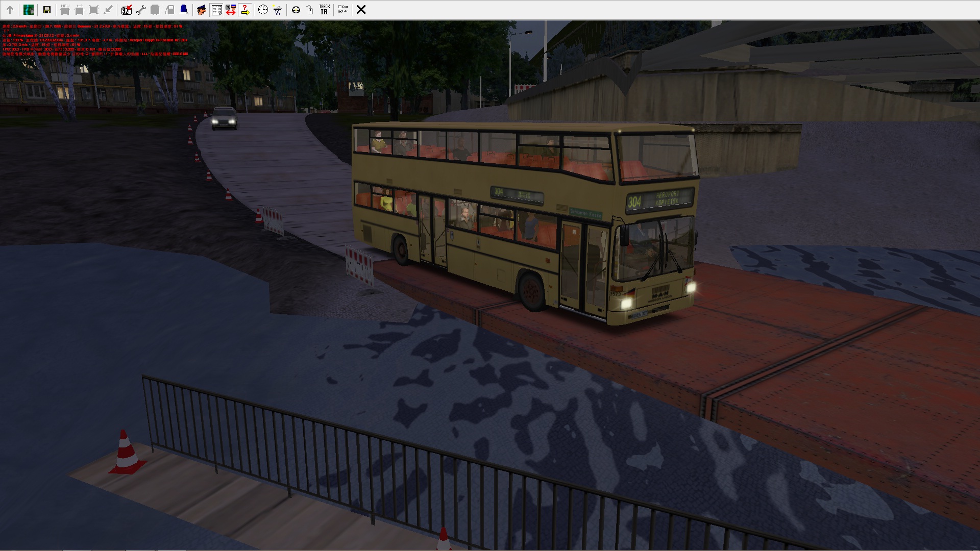980x551 pixels.
Task: Click the NEW bus toolbar icon
Action: click(x=65, y=10)
